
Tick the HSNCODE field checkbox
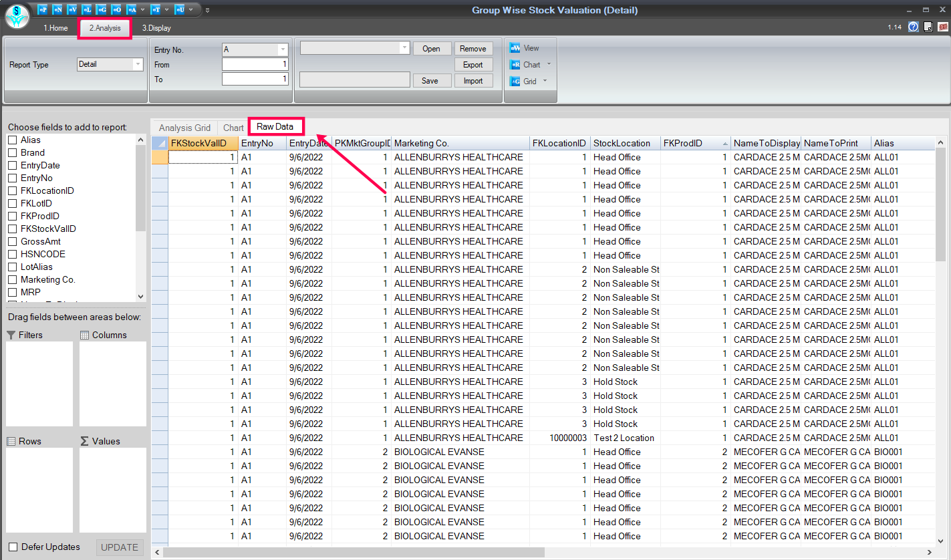pyautogui.click(x=12, y=255)
